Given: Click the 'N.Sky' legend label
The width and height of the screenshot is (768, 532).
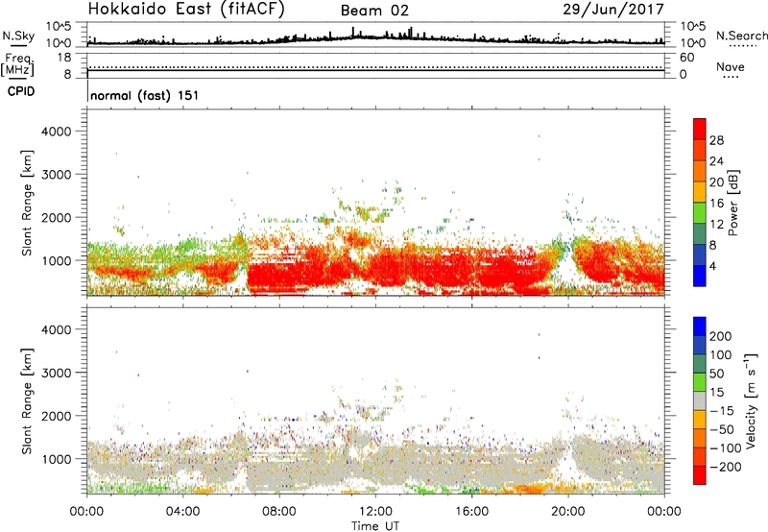Looking at the screenshot, I should [x=18, y=36].
